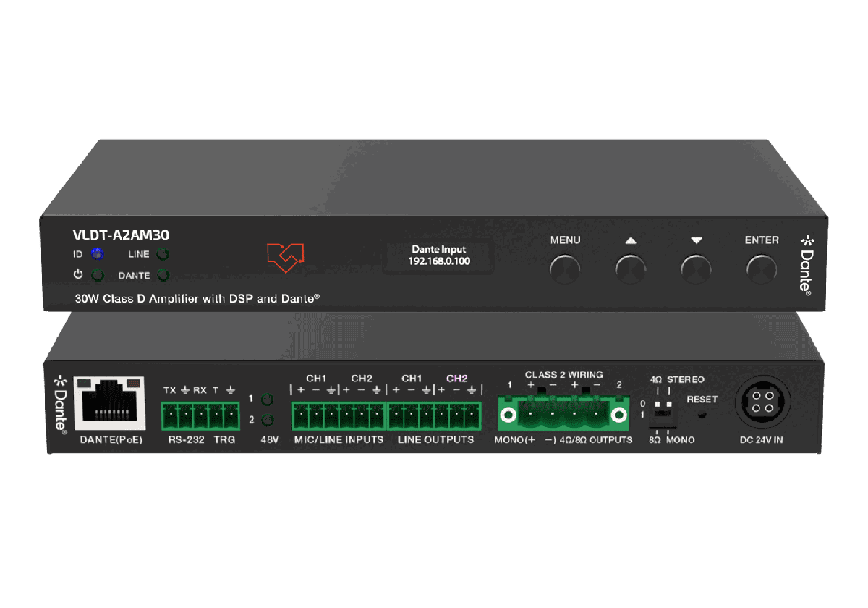Select the 'MIC/LINE INPUTS' label
This screenshot has width=868, height=608.
[x=339, y=439]
